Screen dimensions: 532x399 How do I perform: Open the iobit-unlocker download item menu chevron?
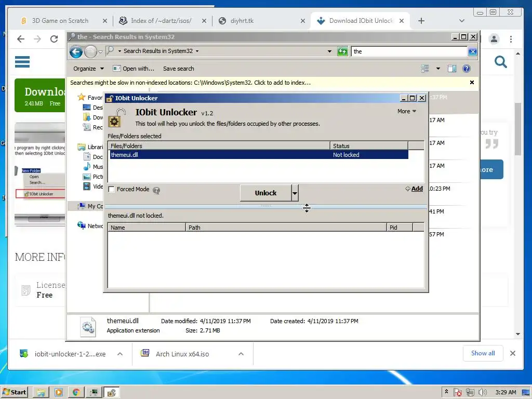[x=120, y=354]
